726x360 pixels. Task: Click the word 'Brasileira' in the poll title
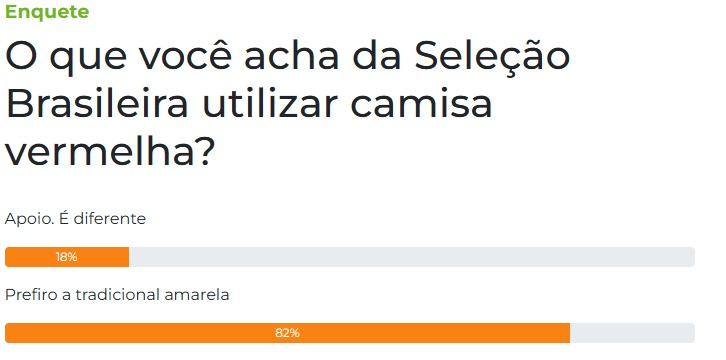pyautogui.click(x=96, y=104)
